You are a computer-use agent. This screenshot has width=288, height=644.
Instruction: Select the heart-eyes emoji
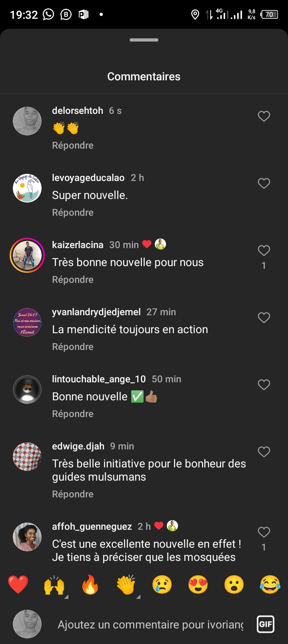click(198, 585)
